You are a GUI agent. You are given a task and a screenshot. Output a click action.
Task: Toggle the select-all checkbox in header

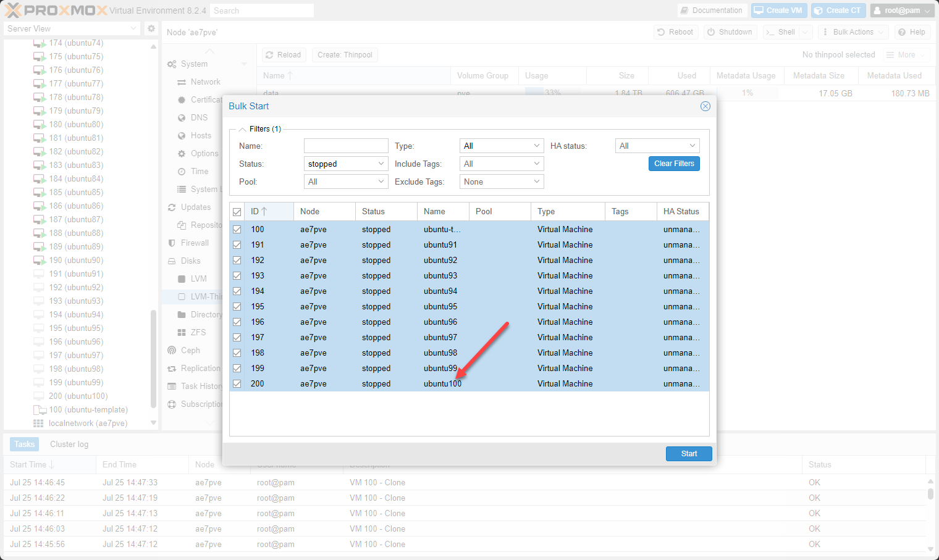tap(237, 212)
